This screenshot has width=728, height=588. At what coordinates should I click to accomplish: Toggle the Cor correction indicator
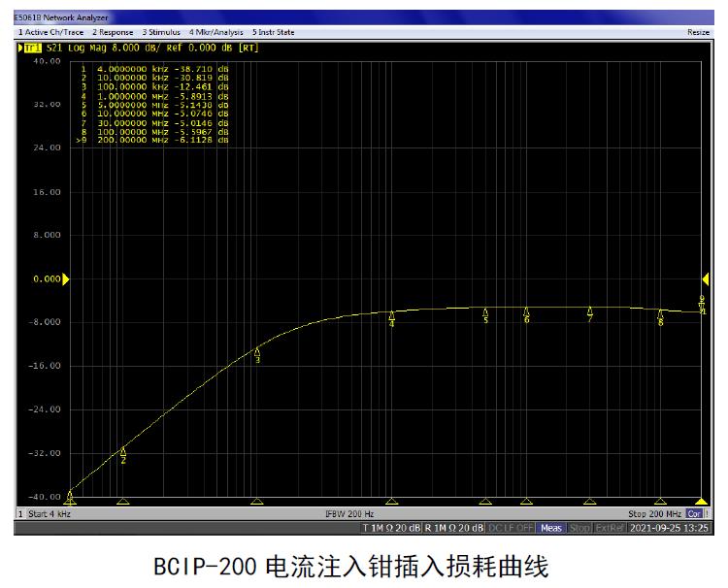[x=694, y=513]
